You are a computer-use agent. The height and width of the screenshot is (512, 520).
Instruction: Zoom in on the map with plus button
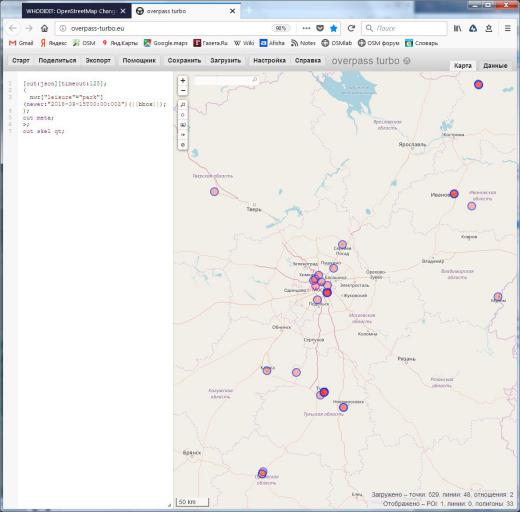(x=183, y=81)
